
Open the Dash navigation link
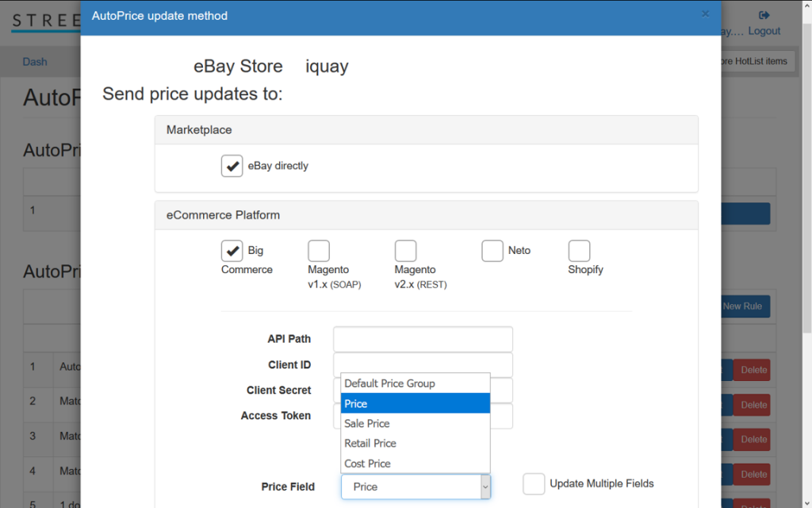35,62
